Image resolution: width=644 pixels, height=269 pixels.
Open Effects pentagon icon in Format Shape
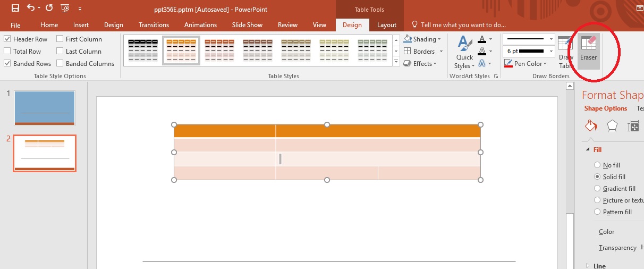[612, 125]
